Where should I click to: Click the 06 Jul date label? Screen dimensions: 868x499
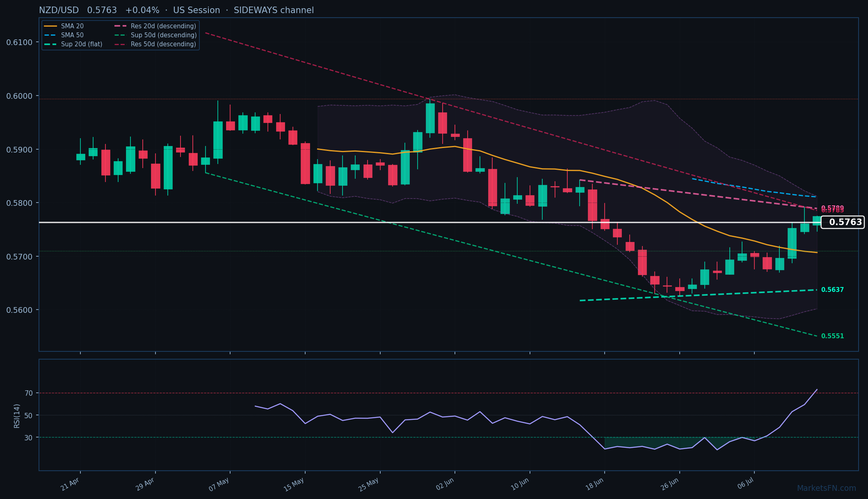(745, 484)
